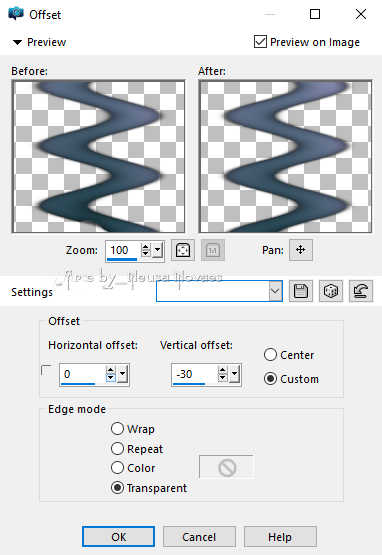Open the Vertical offset slider dropdown
The width and height of the screenshot is (382, 555).
click(234, 374)
